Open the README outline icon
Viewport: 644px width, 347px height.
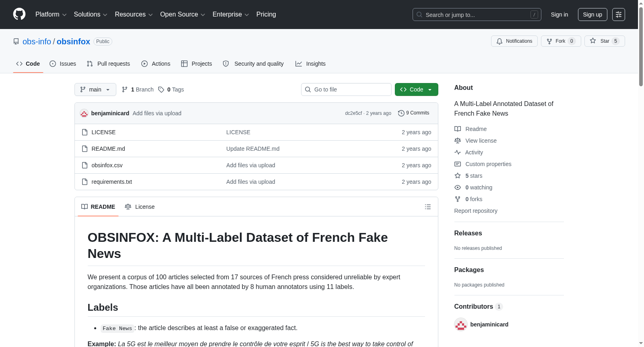(428, 207)
